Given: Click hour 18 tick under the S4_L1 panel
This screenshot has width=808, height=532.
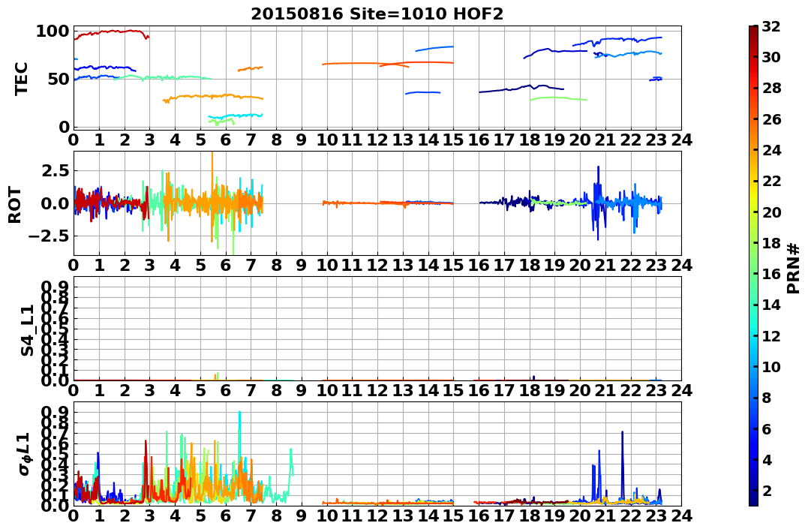Looking at the screenshot, I should 529,390.
